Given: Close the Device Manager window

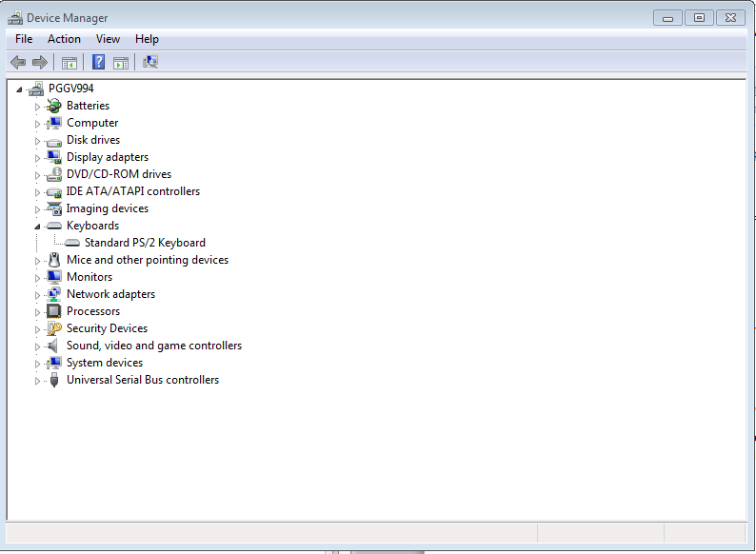Looking at the screenshot, I should (x=730, y=18).
